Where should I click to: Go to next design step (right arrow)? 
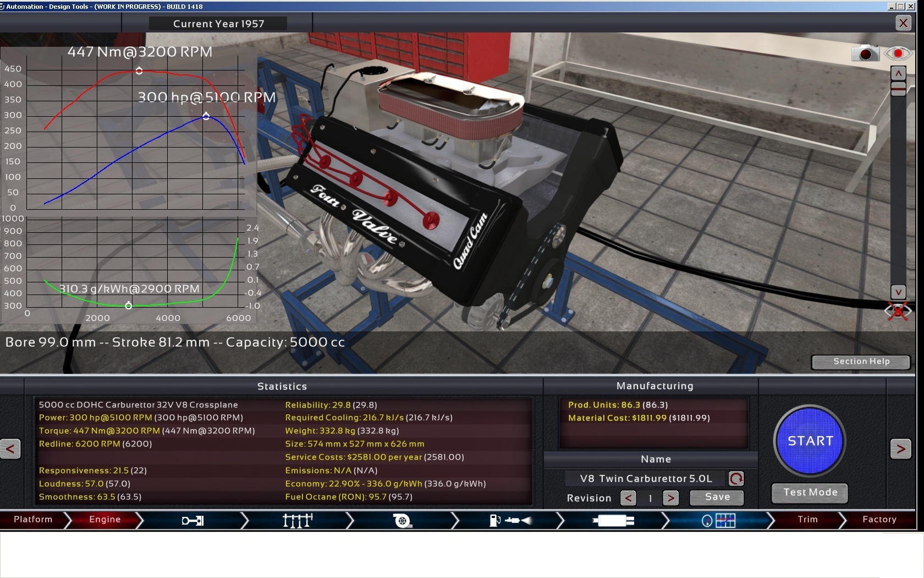point(900,449)
